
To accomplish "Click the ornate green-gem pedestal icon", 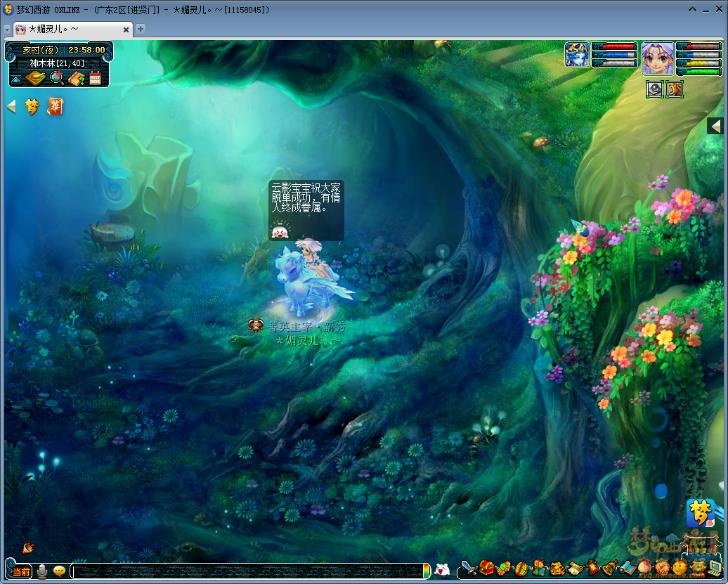I will point(697,567).
